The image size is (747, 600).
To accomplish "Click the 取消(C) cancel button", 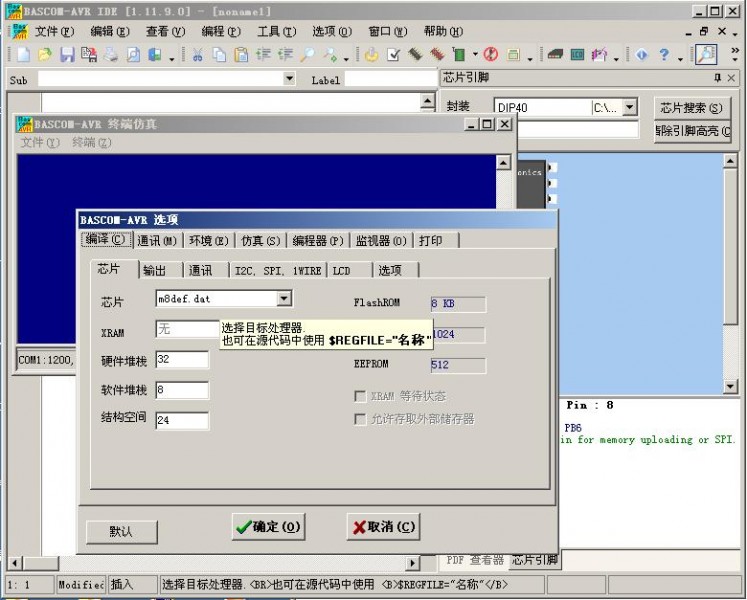I will 384,527.
